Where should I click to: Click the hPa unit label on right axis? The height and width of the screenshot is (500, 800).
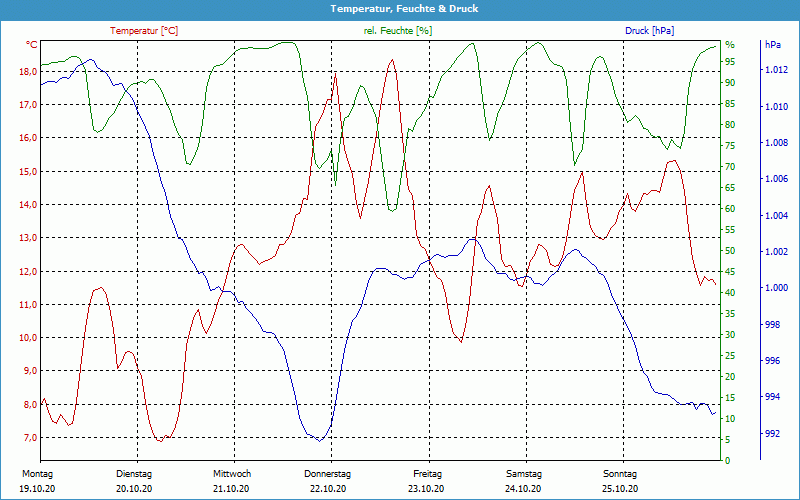[x=773, y=45]
